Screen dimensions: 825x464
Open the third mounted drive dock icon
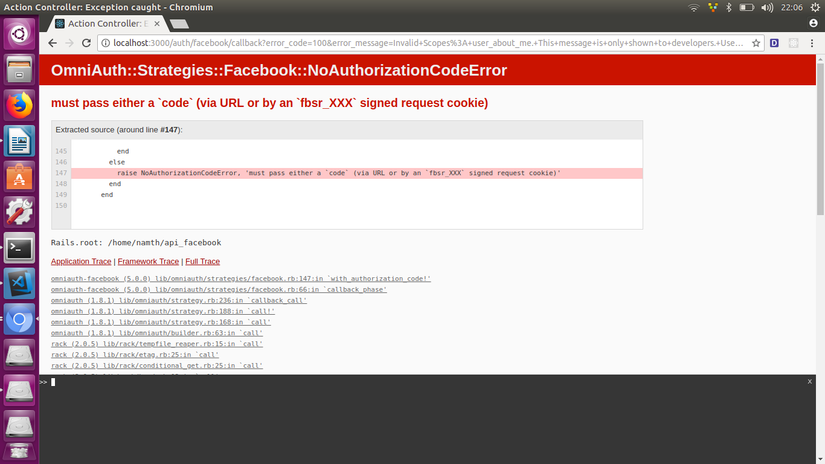click(x=19, y=426)
